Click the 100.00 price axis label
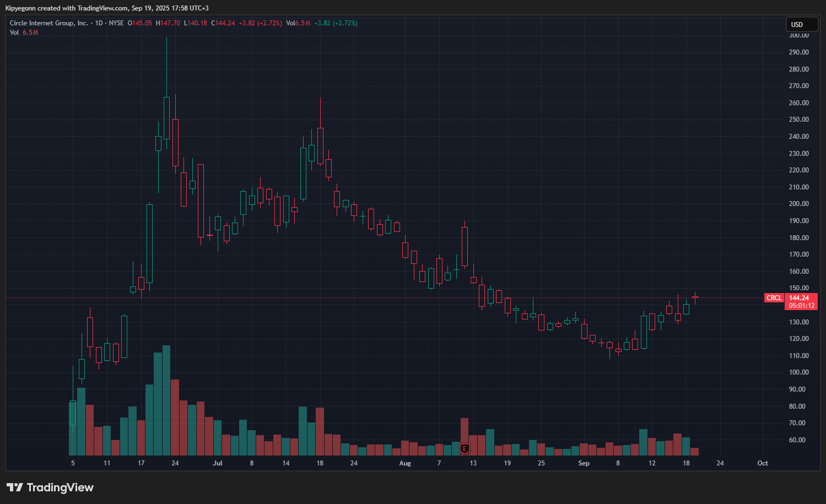 799,372
